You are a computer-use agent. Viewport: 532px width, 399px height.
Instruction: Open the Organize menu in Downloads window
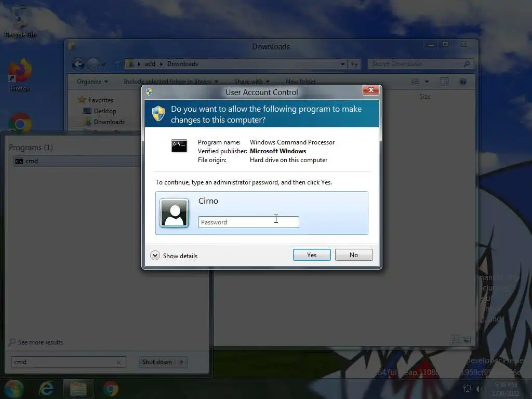pyautogui.click(x=92, y=82)
